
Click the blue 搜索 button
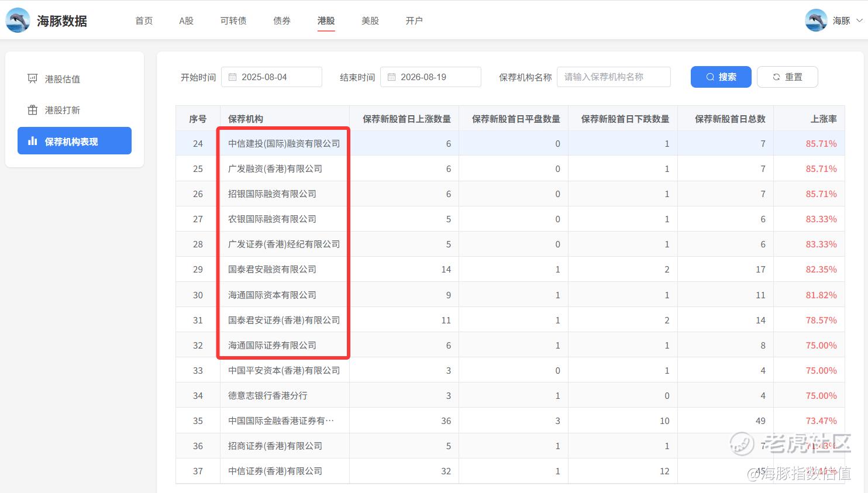click(721, 77)
